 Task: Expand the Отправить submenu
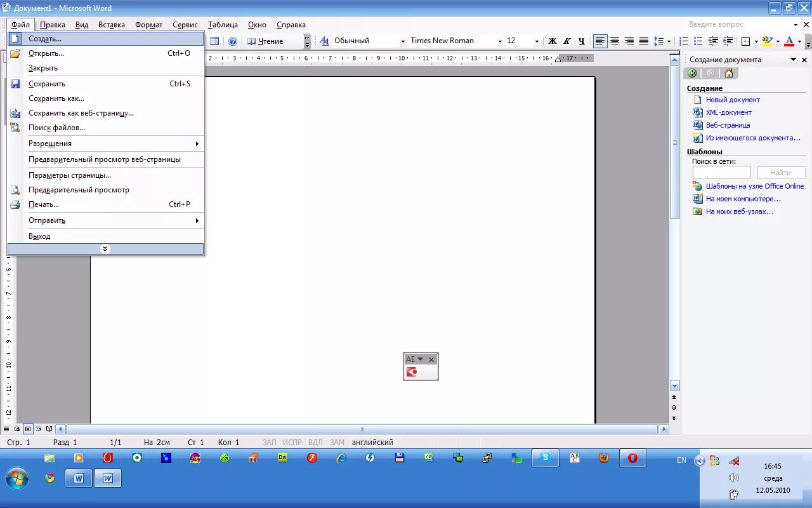click(105, 220)
